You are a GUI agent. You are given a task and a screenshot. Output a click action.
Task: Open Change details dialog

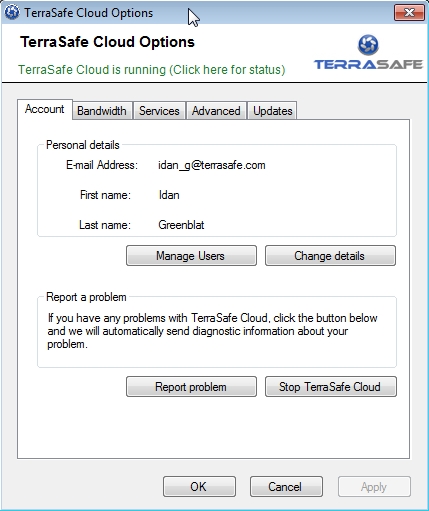tap(330, 256)
